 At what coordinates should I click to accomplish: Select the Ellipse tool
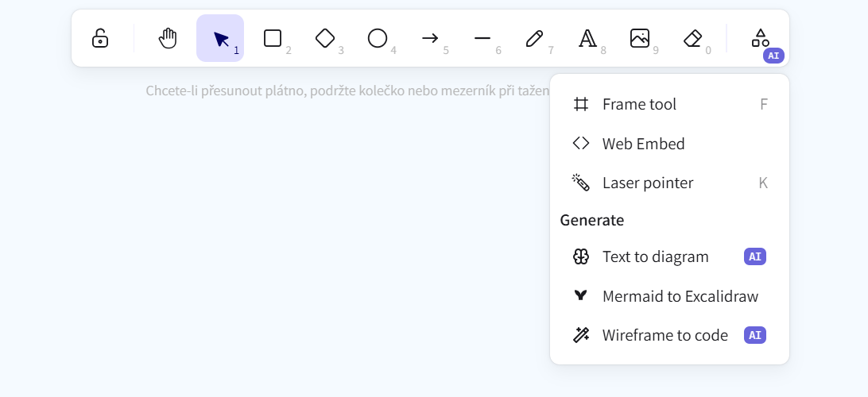tap(378, 38)
